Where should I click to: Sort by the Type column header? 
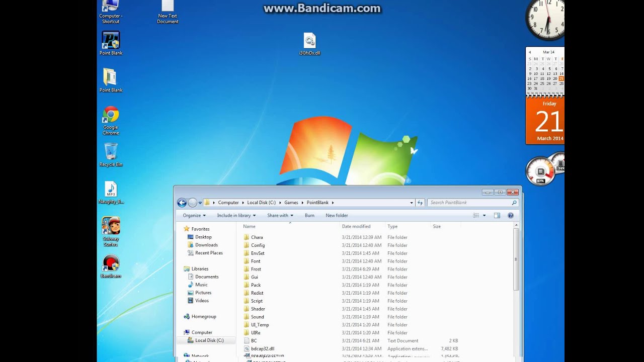[x=408, y=226]
